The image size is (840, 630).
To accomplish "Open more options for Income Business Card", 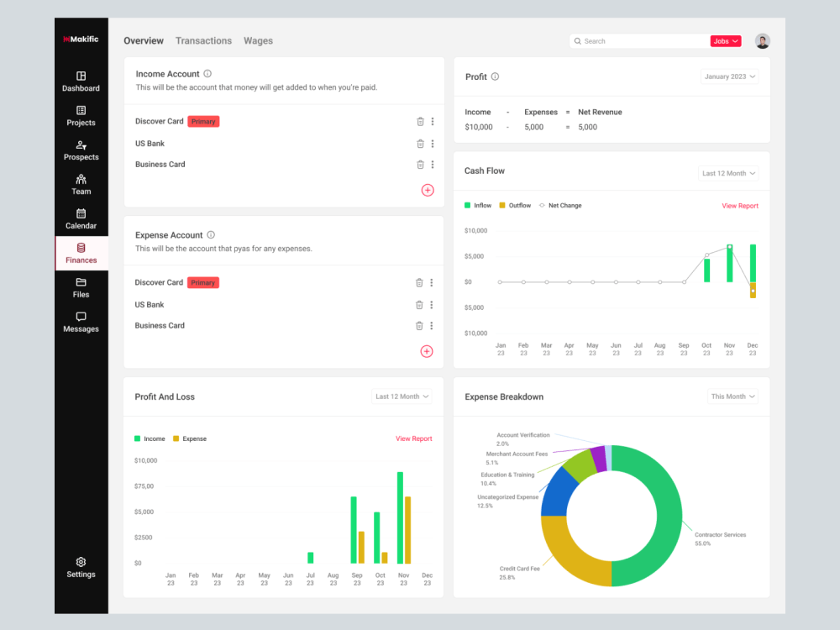I will click(433, 165).
